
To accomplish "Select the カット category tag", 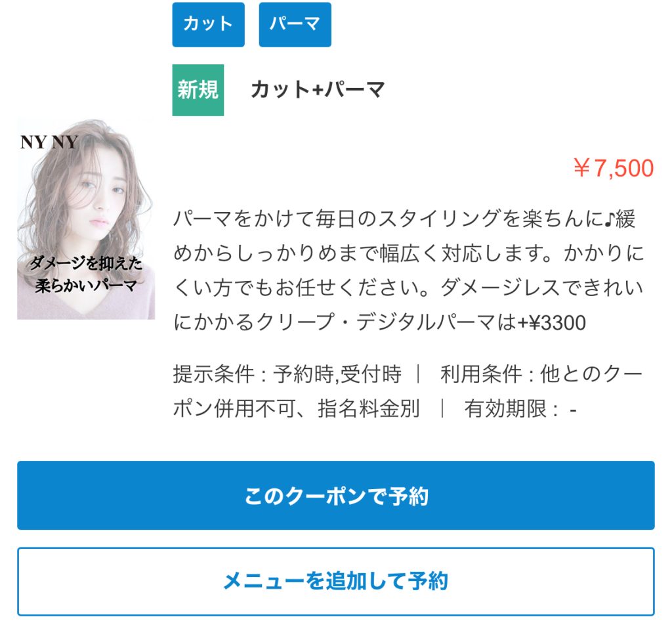I will [208, 24].
